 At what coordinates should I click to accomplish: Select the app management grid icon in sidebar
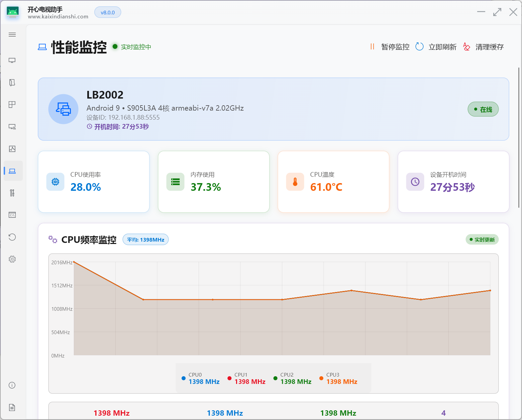(12, 104)
